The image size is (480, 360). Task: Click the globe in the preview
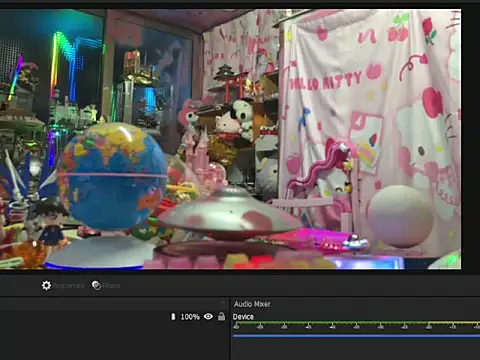pos(113,177)
